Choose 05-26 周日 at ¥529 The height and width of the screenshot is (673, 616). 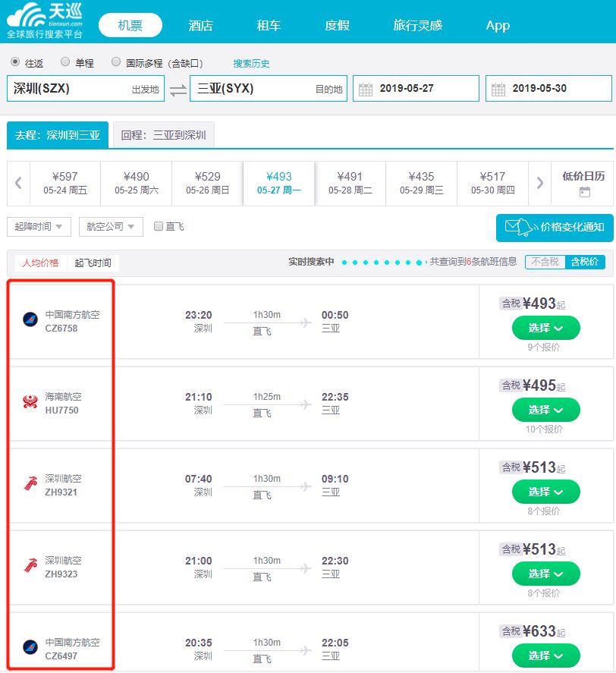pos(208,184)
